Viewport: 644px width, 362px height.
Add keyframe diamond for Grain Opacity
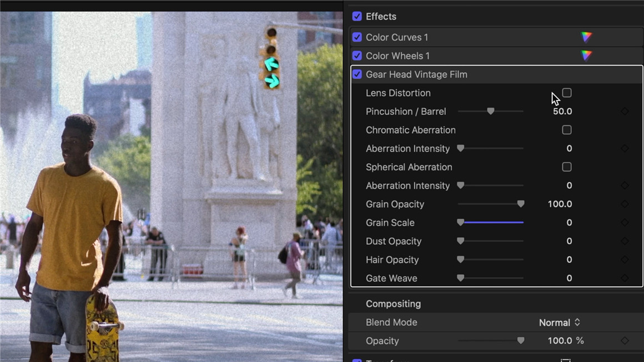tap(625, 204)
